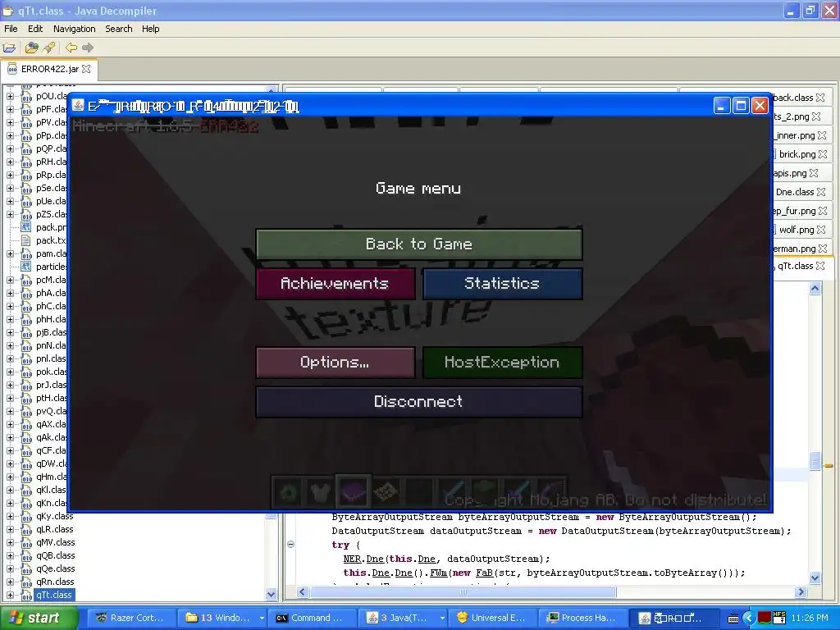The image size is (840, 630).
Task: Click the collapse code block marker beside try
Action: click(291, 545)
